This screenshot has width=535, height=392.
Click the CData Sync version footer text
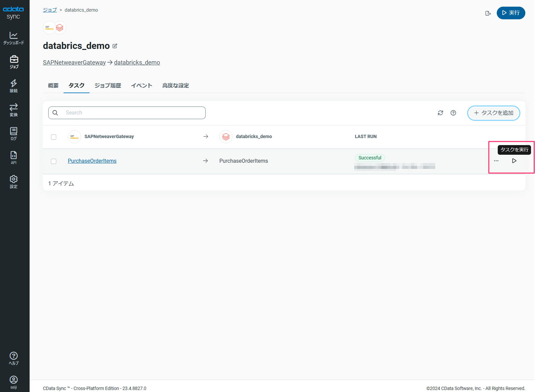[x=94, y=388]
